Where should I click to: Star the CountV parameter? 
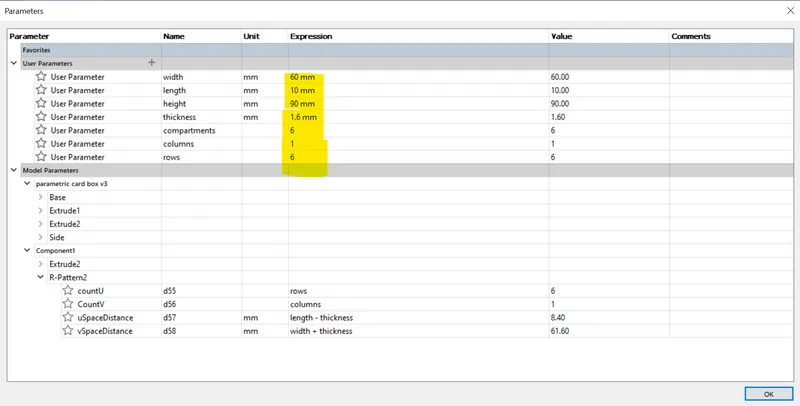(x=68, y=304)
